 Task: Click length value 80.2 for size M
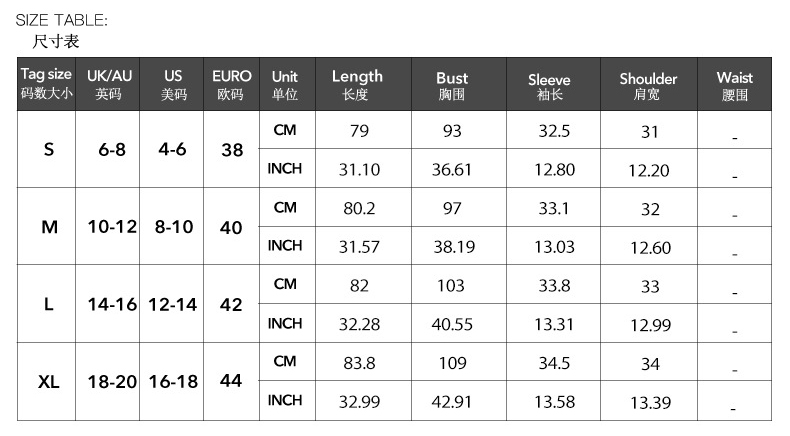point(358,209)
